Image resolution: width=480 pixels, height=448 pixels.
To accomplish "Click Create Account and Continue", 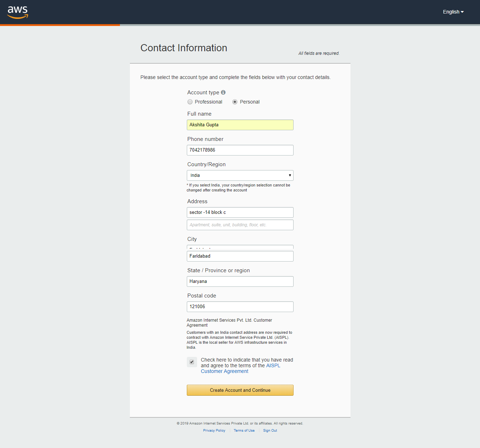I will 240,390.
